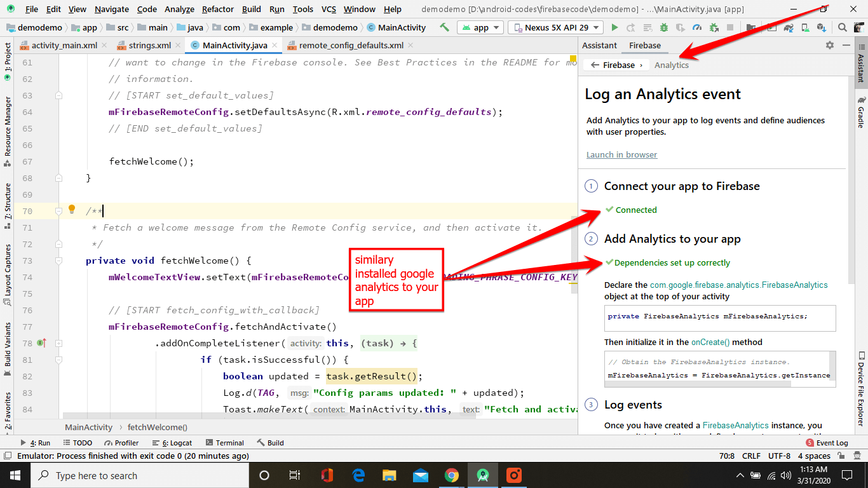Image resolution: width=868 pixels, height=488 pixels.
Task: Click the line position 70:8 indicator
Action: click(726, 456)
